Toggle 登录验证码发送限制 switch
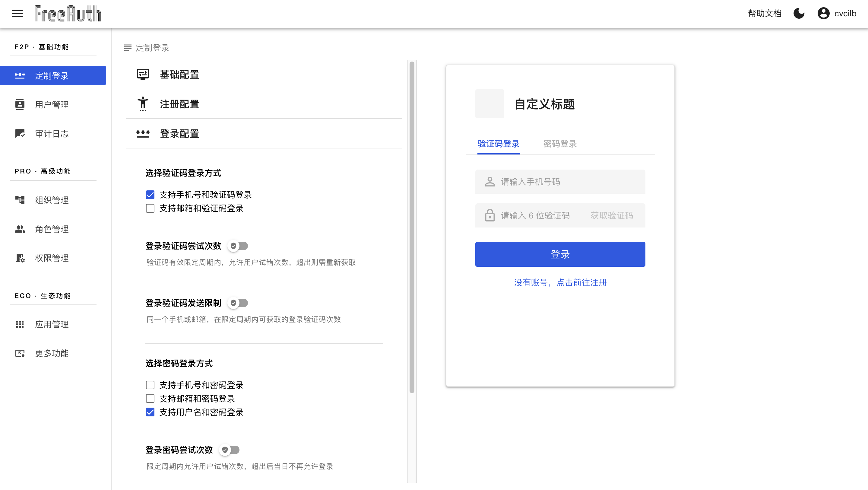 click(238, 303)
